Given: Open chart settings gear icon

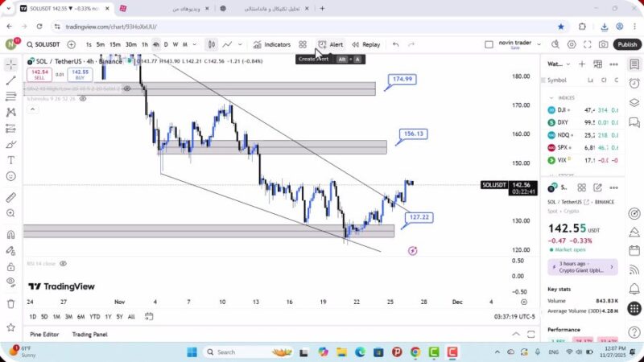Looking at the screenshot, I should (572, 45).
